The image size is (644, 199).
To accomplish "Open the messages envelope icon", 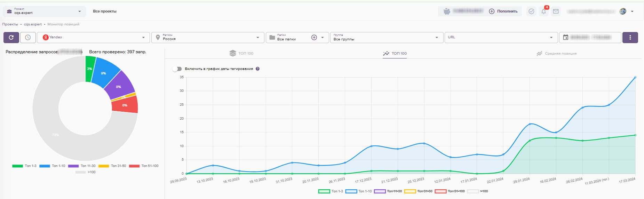I will pos(556,11).
